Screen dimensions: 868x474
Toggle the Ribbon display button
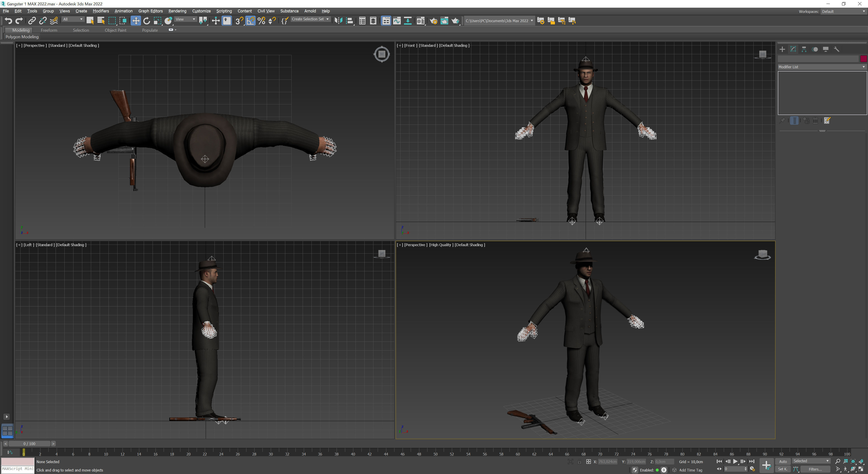(x=386, y=21)
